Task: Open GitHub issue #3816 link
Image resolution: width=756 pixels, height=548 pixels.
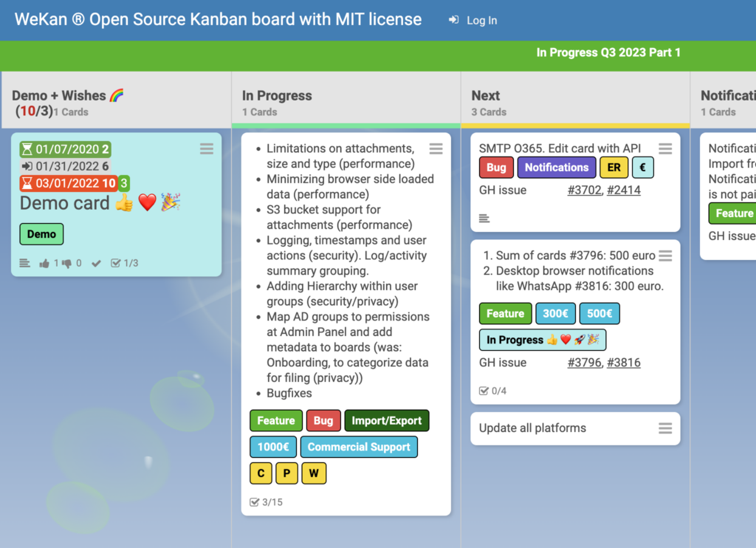Action: 624,363
